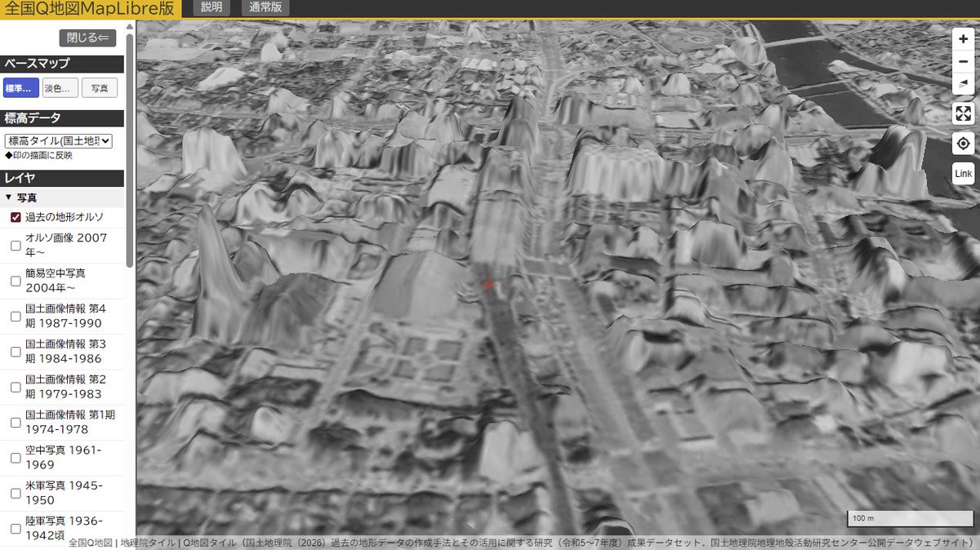Close the side panel with 閉じる button
The image size is (980, 550).
(x=87, y=38)
